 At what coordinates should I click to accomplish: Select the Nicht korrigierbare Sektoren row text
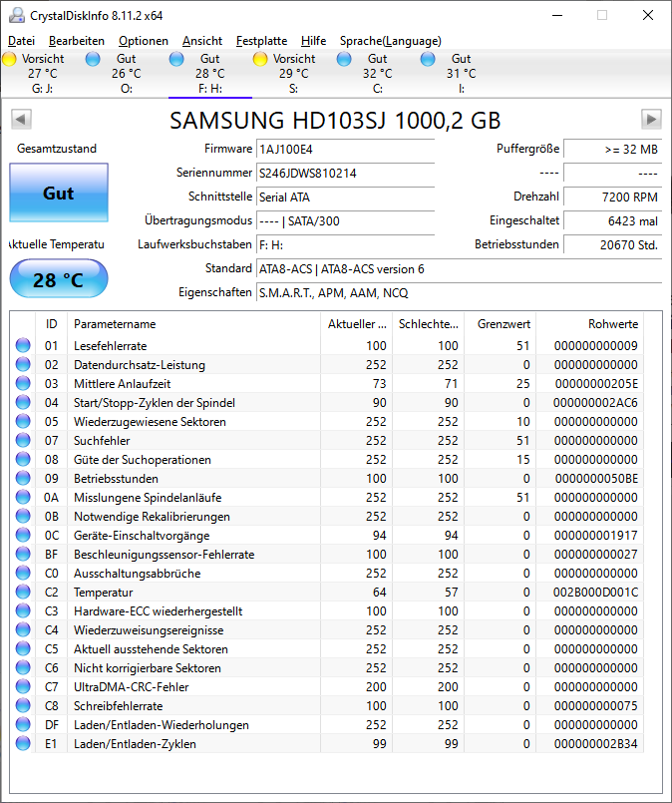coord(148,667)
